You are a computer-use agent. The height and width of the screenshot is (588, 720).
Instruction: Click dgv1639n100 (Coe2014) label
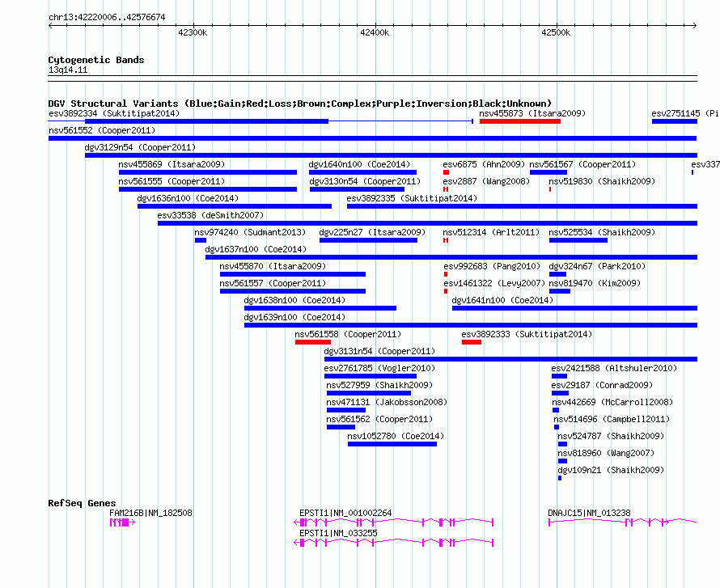(294, 317)
